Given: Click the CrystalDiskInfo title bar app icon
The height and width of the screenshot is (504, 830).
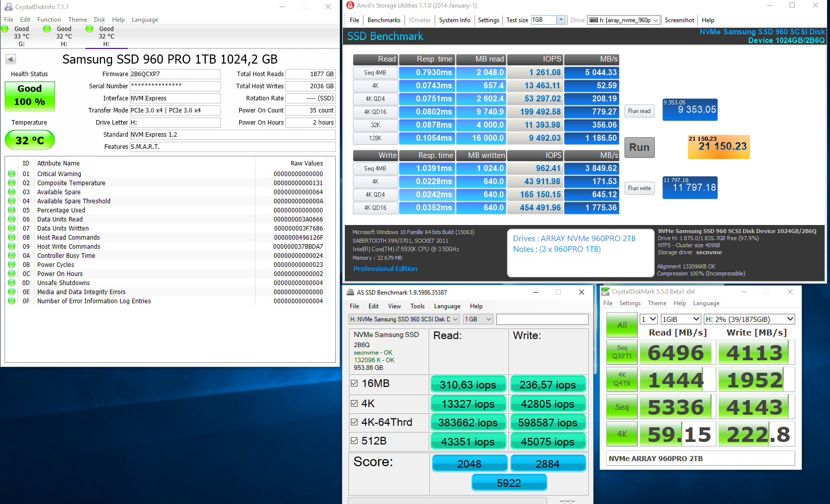Looking at the screenshot, I should pyautogui.click(x=9, y=7).
